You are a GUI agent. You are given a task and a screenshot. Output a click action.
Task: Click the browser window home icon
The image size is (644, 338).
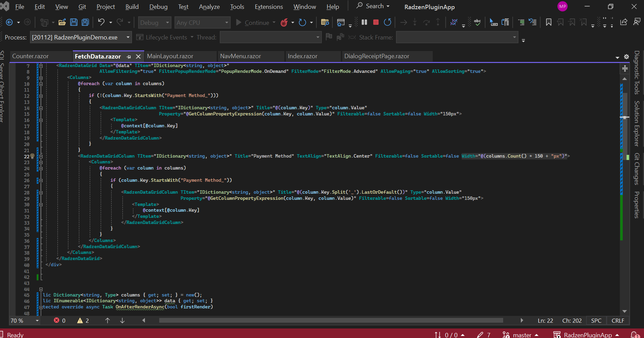(341, 22)
